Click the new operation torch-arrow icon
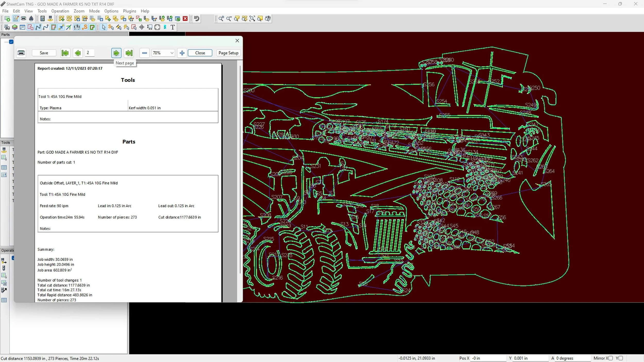644x362 pixels. coord(4,261)
